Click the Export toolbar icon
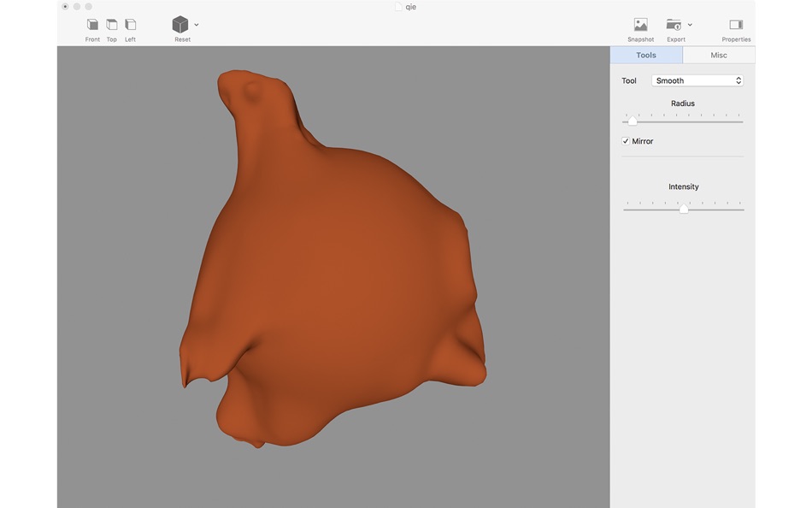 pos(674,25)
